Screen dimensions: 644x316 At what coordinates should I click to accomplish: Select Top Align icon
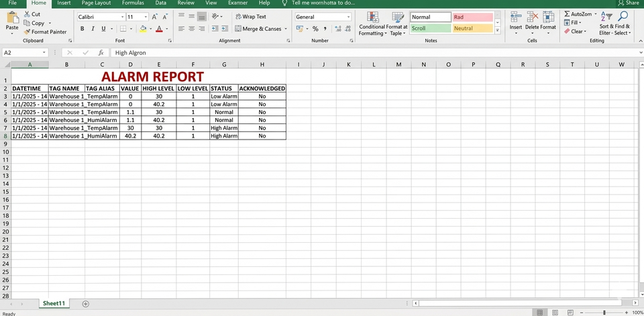181,16
